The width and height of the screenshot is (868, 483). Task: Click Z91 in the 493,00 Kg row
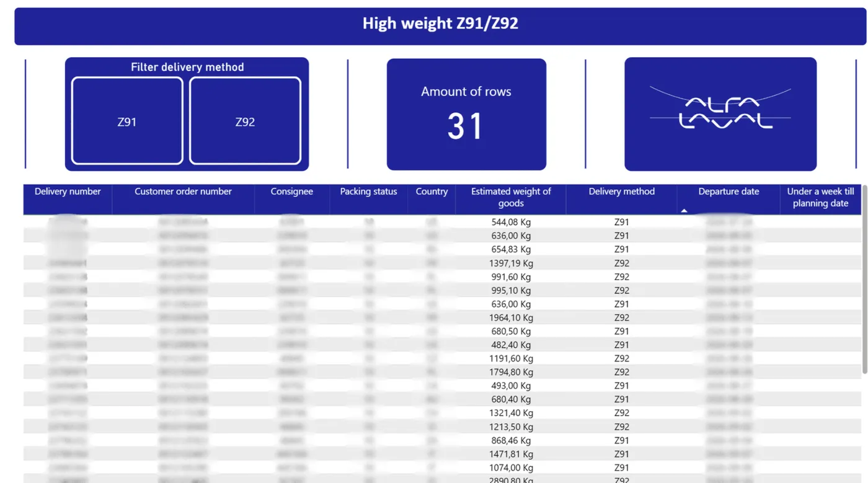click(x=621, y=386)
